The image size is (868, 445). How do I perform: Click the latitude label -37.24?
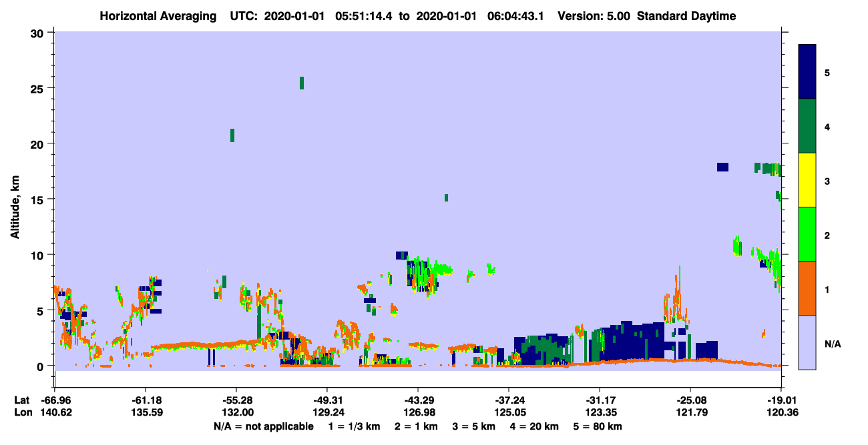(509, 400)
